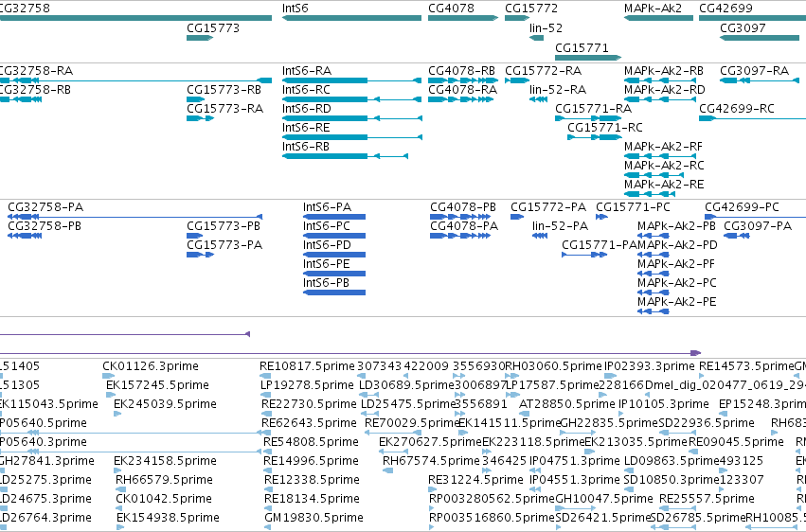Viewport: 806px width, 532px height.
Task: Click protein CG42699-PC
Action: [755, 217]
